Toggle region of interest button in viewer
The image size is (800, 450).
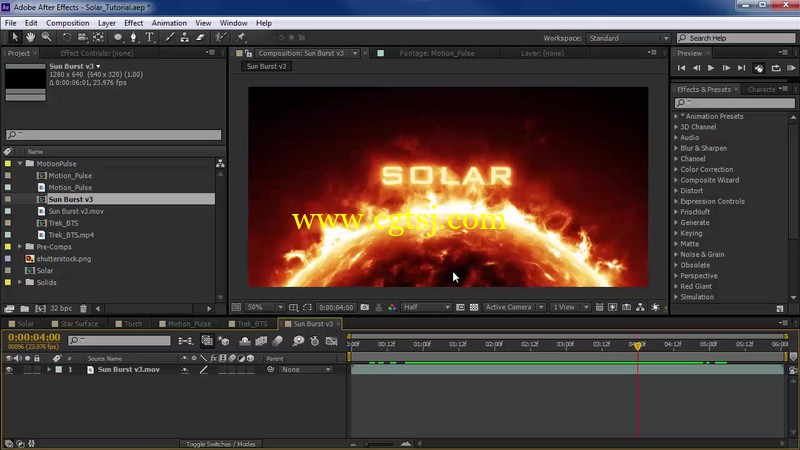click(307, 307)
